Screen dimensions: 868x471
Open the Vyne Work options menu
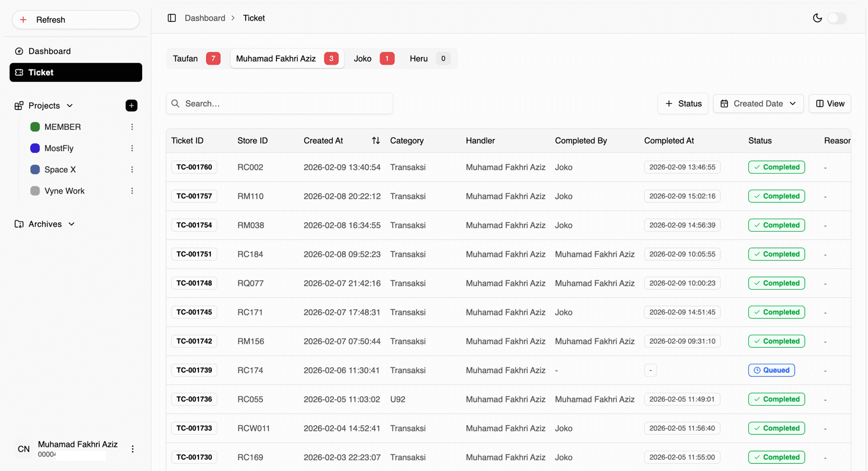point(132,191)
